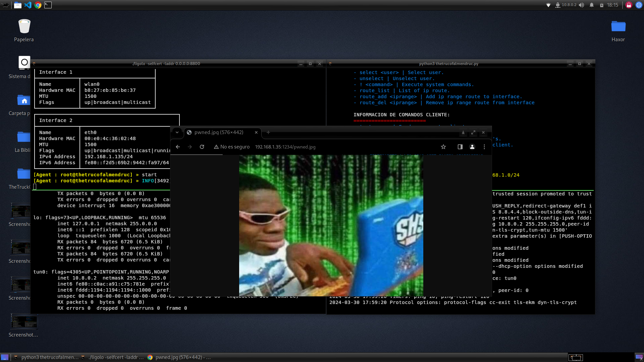Image resolution: width=644 pixels, height=362 pixels.
Task: Switch to python3 thetrucofalmendruc taskbar item
Action: (46, 357)
